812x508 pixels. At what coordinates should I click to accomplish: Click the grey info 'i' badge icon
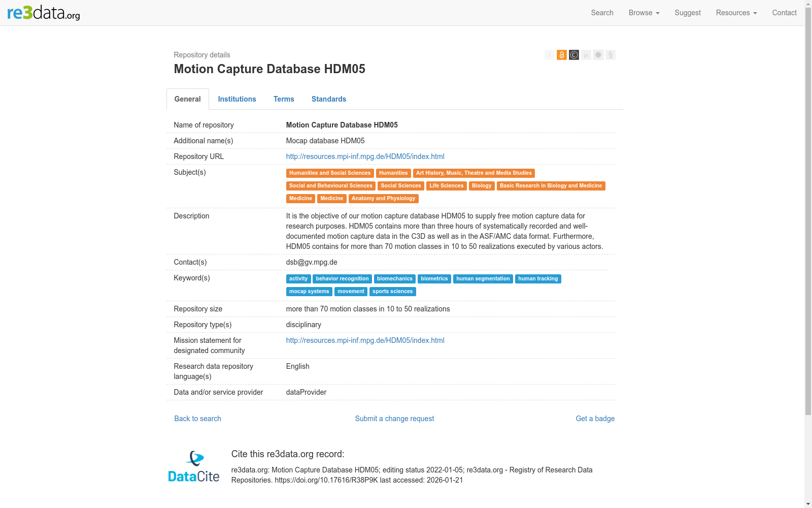pos(550,55)
